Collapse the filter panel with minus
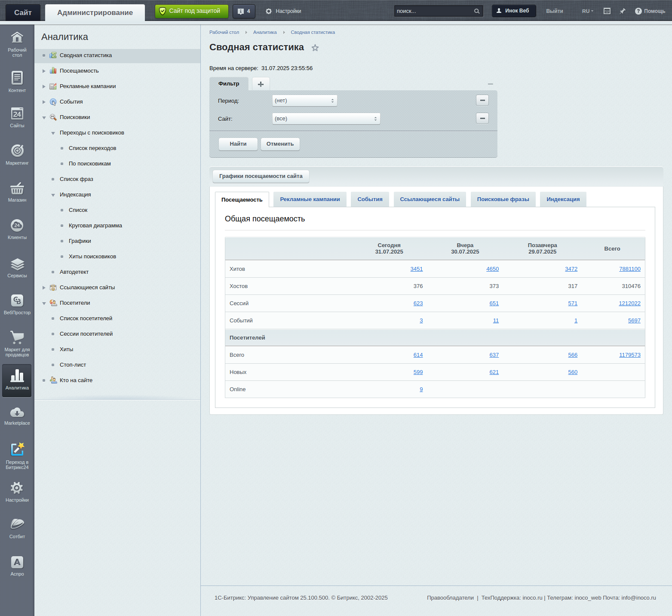Screen dimensions: 672x616 (490, 84)
